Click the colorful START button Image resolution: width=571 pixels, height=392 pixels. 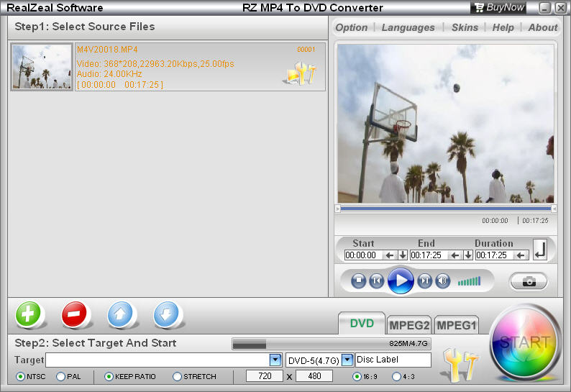524,343
